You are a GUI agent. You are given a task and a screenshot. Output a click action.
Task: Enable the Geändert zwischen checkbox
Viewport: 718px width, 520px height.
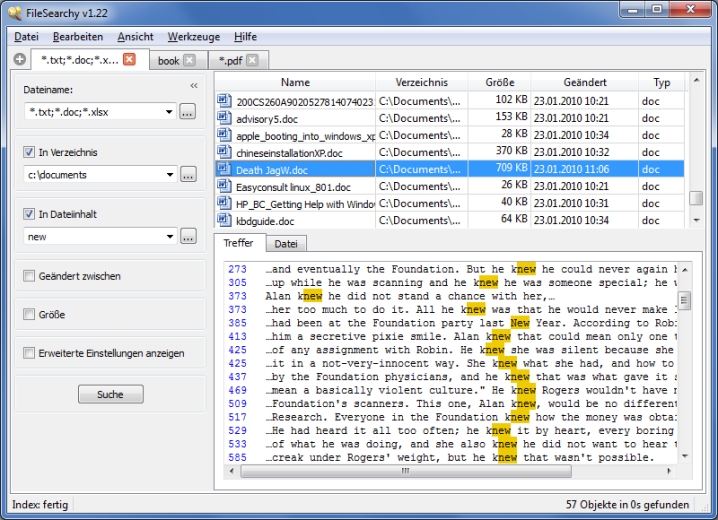pyautogui.click(x=30, y=276)
